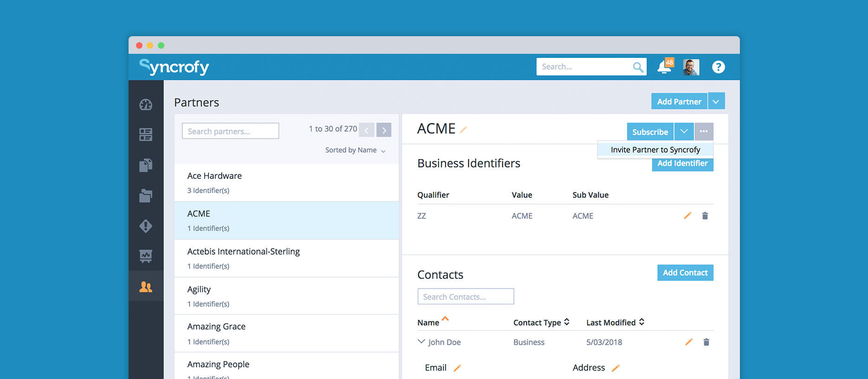Open the folders icon in sidebar
This screenshot has height=379, width=868.
pyautogui.click(x=146, y=196)
